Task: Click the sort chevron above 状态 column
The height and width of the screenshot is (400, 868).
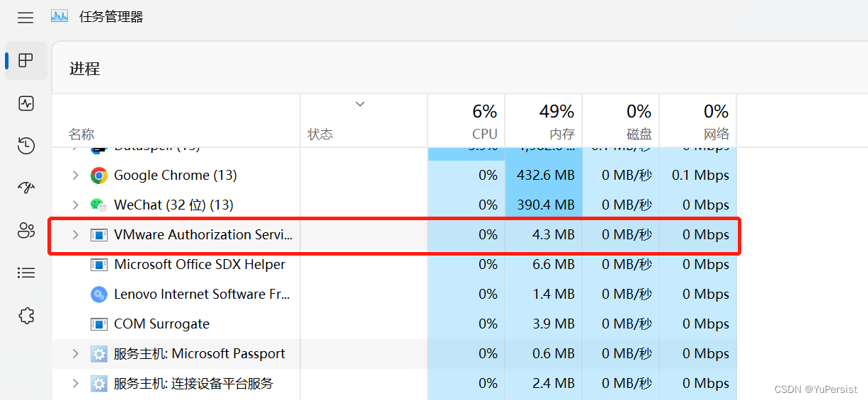Action: click(360, 104)
